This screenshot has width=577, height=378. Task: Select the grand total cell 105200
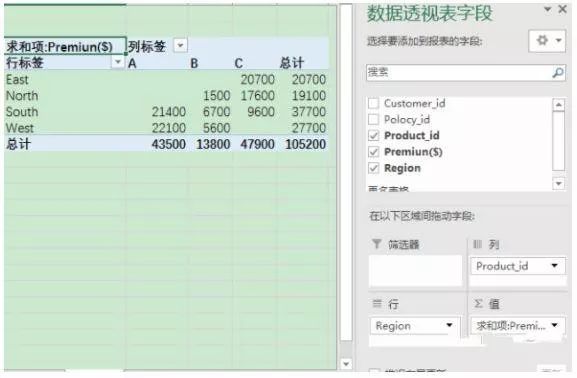click(x=305, y=144)
